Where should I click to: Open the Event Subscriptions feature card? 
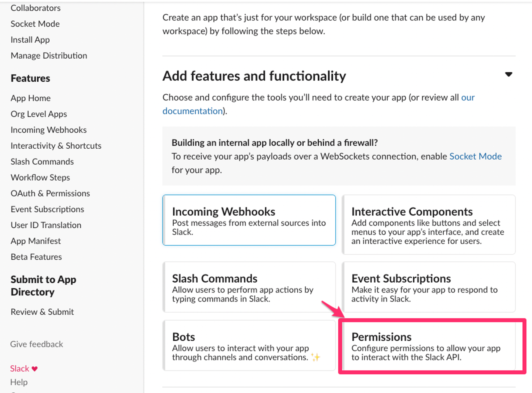428,287
